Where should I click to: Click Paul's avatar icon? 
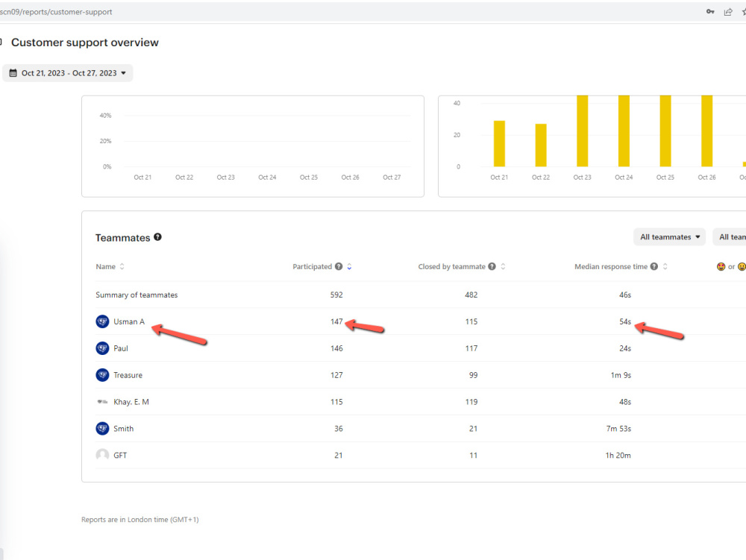[x=102, y=348]
